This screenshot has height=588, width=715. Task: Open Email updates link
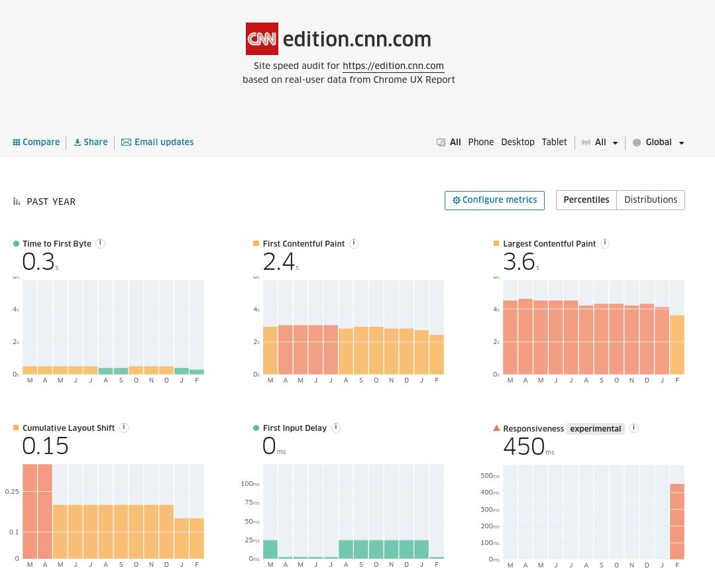coord(157,142)
